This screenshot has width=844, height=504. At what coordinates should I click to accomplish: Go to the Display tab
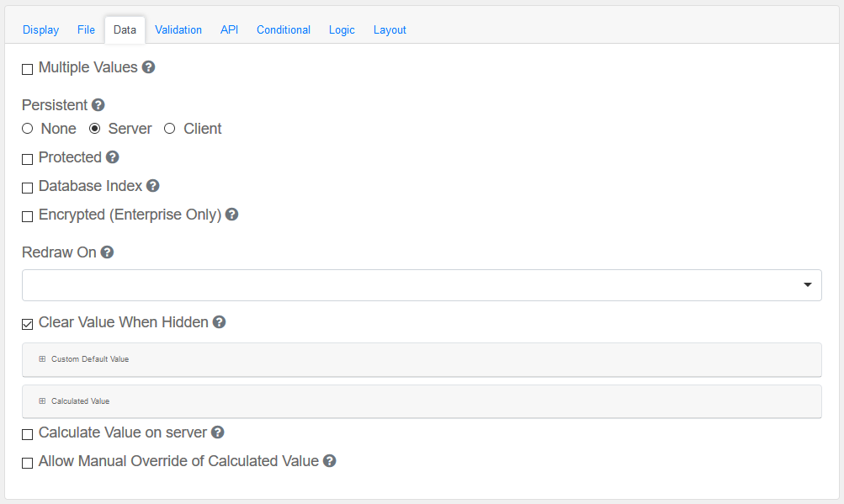[x=40, y=30]
